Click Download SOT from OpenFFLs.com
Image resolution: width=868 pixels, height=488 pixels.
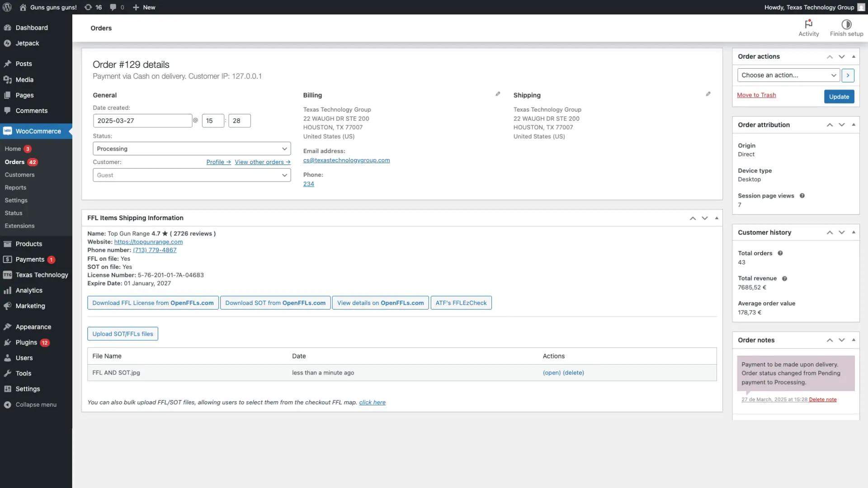tap(275, 303)
